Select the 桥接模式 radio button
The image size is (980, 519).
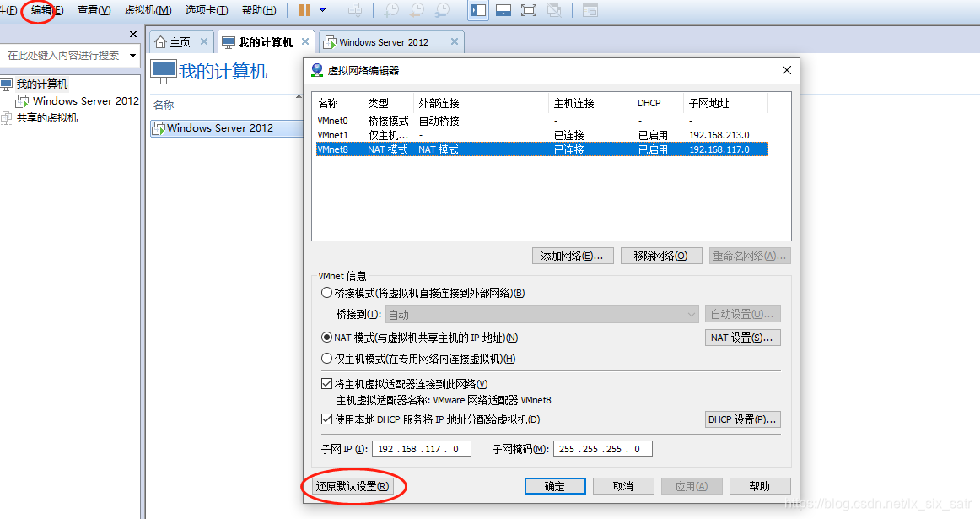(x=326, y=293)
